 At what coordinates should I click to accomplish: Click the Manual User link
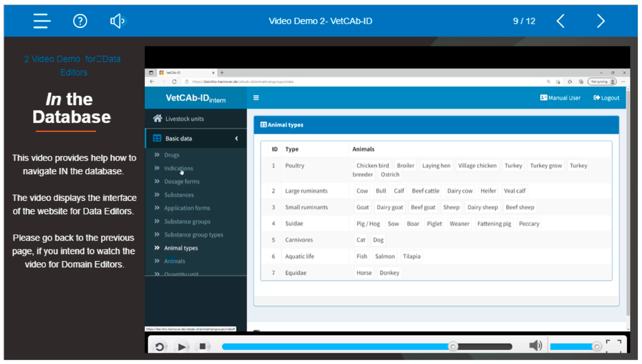560,98
